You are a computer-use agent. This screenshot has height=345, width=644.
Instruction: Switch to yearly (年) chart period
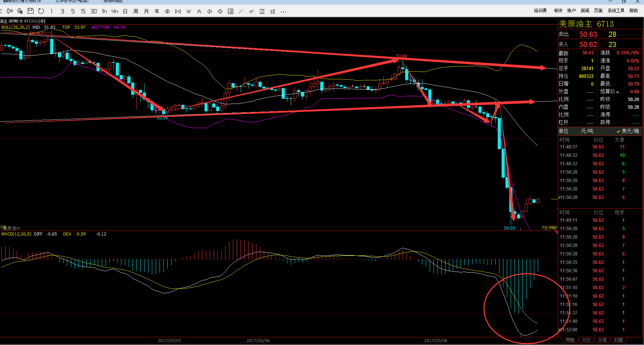click(x=157, y=11)
